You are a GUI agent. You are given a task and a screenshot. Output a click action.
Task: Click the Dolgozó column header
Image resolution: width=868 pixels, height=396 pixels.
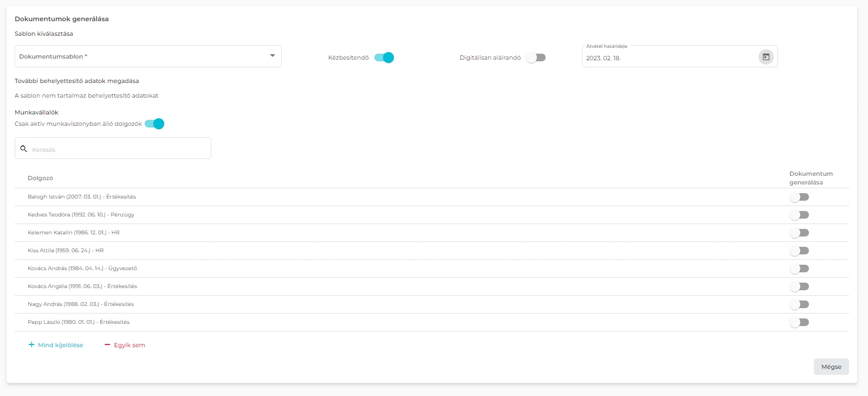(x=41, y=178)
